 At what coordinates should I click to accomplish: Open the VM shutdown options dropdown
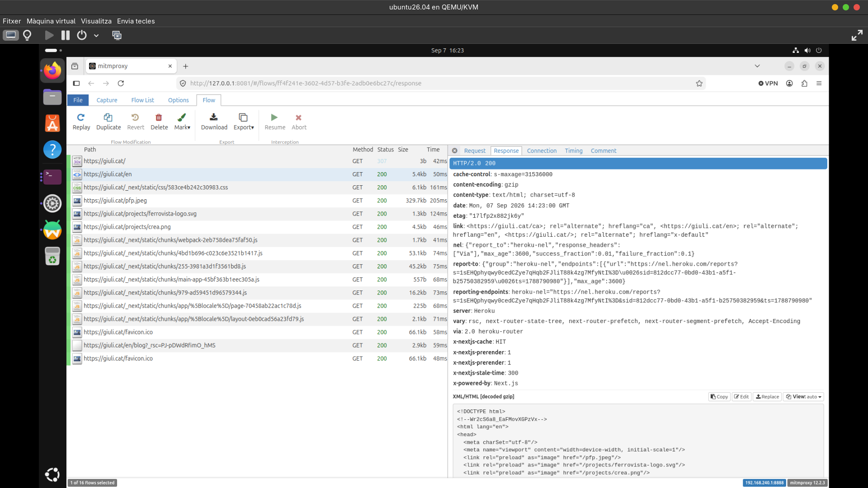click(x=96, y=35)
